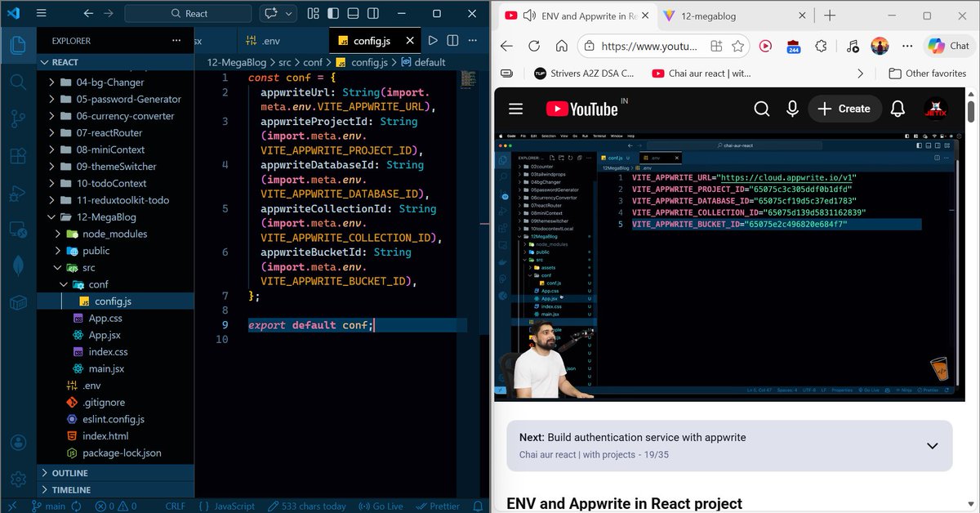The image size is (980, 513).
Task: Click the VS Code minimap preview
Action: (x=468, y=78)
